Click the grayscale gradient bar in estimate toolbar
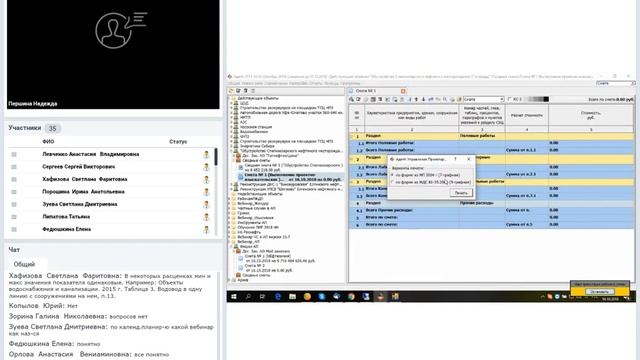Image resolution: width=640 pixels, height=360 pixels. pos(536,99)
